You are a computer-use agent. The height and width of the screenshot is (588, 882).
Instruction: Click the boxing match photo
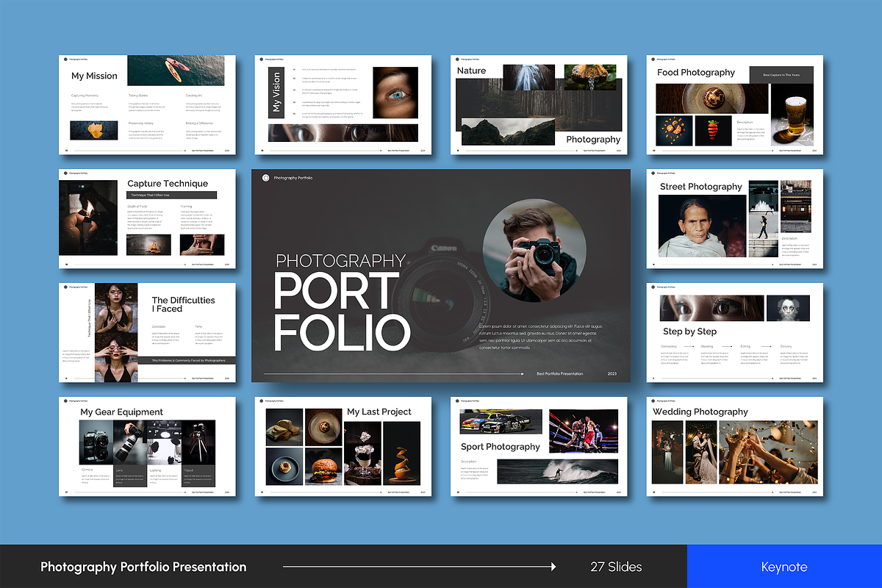[584, 431]
